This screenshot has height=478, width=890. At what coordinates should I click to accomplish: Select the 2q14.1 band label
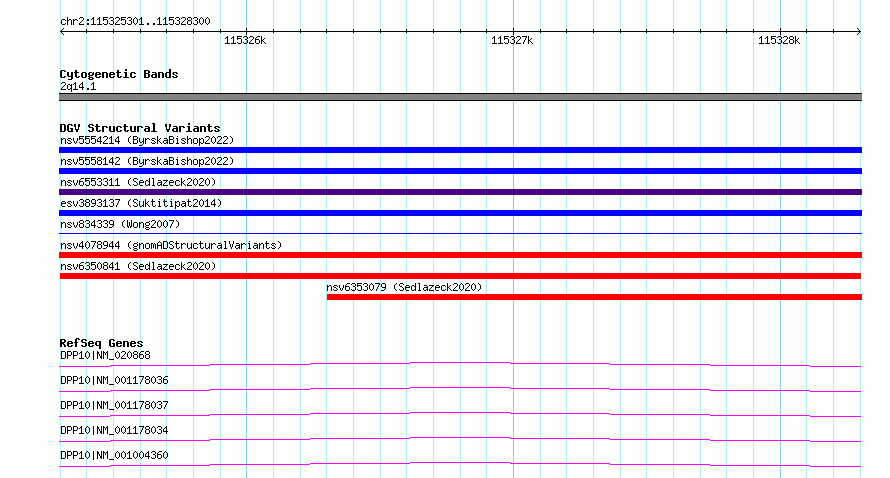click(x=78, y=86)
